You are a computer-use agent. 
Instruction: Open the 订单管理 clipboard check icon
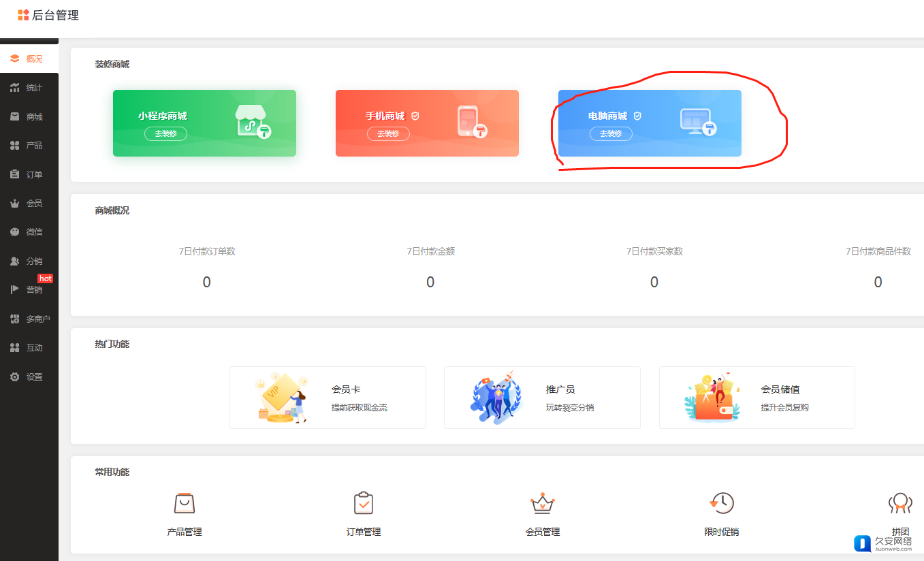pos(364,503)
